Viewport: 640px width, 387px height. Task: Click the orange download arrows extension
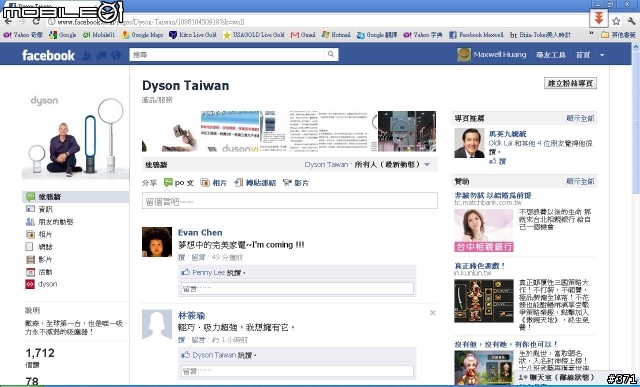tap(599, 18)
